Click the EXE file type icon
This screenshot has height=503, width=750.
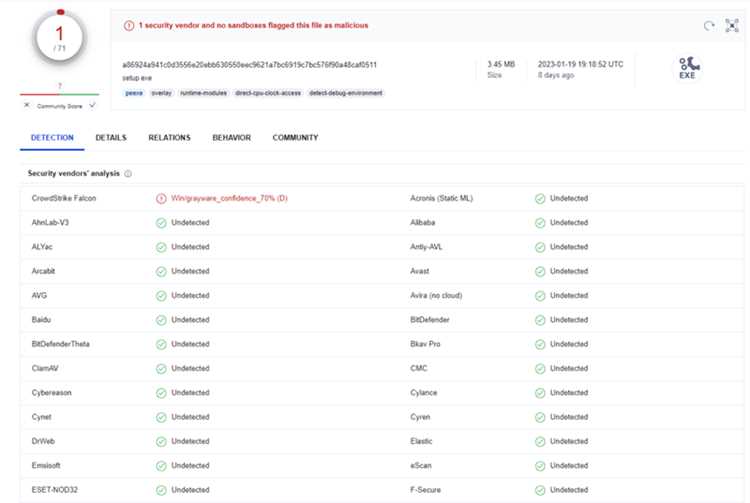[687, 68]
